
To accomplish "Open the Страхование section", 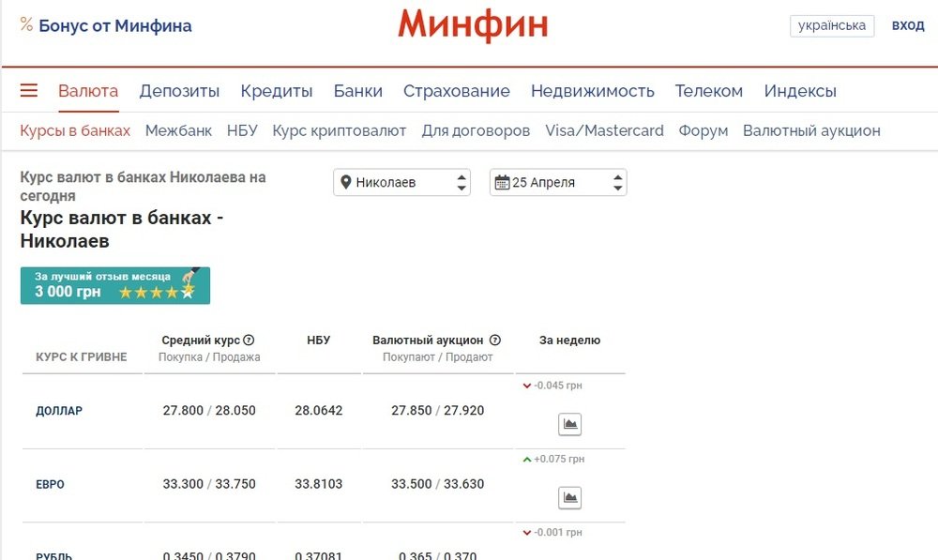I will pos(457,91).
